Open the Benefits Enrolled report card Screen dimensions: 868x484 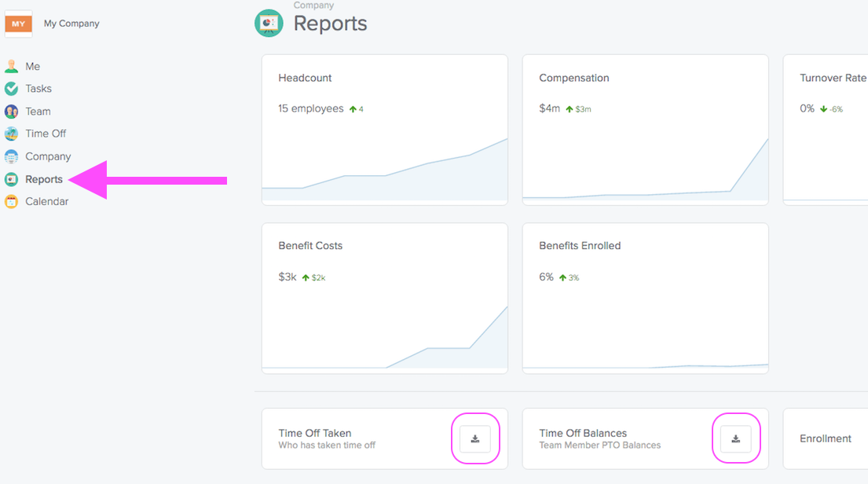(x=646, y=299)
